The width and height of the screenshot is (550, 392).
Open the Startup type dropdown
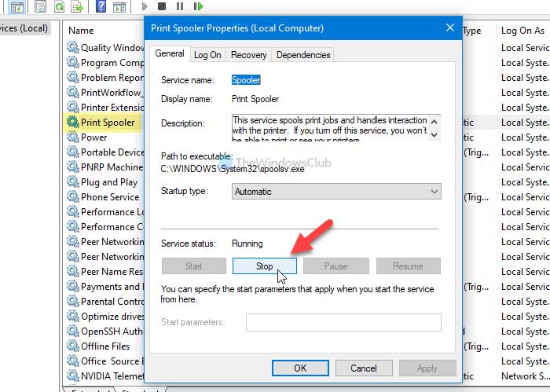[336, 192]
